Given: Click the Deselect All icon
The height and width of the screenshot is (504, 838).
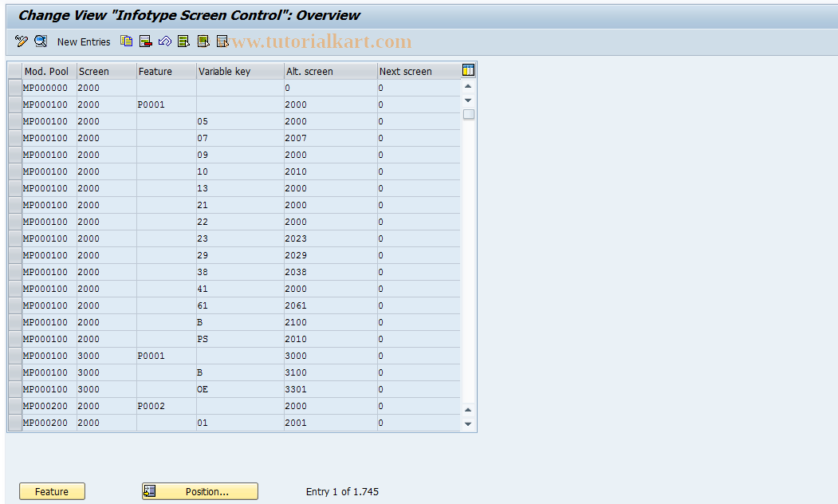Looking at the screenshot, I should coord(222,41).
